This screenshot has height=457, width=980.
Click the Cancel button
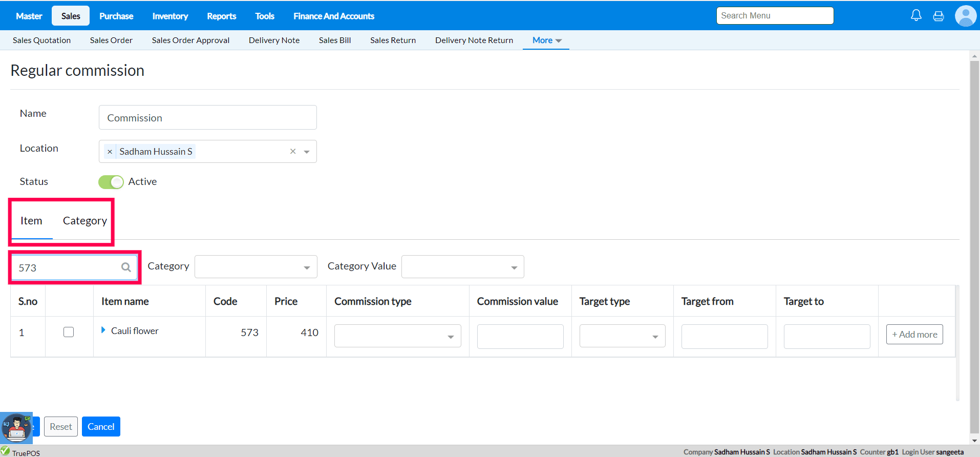tap(101, 426)
